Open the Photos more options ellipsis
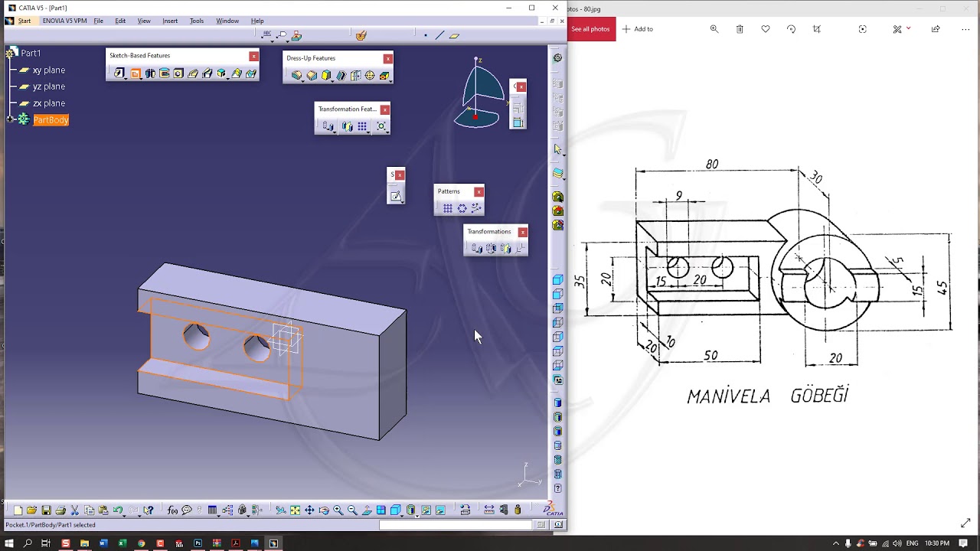980x551 pixels. 965,29
